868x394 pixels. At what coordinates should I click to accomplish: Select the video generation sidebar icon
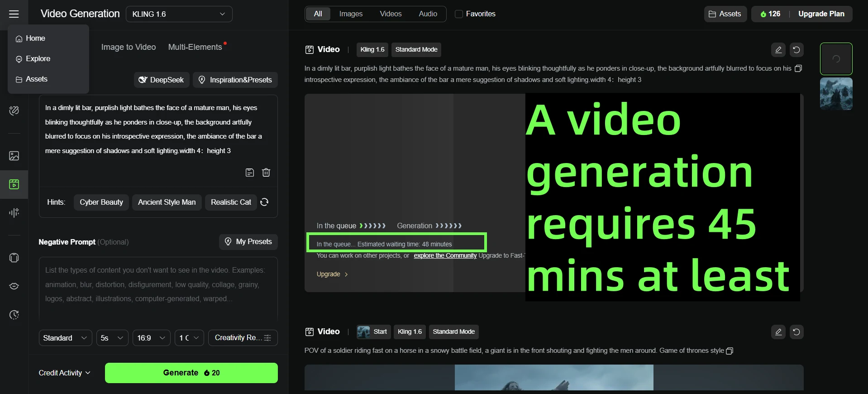click(x=14, y=184)
